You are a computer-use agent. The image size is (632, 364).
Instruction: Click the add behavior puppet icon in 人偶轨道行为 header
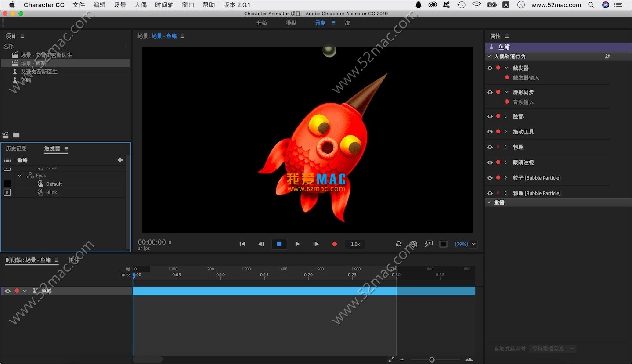click(x=607, y=56)
